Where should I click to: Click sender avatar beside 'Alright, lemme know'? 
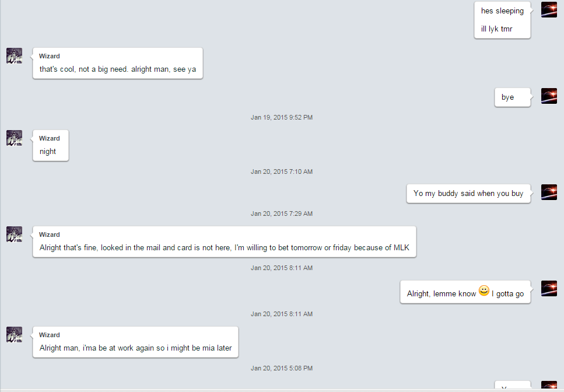(x=549, y=288)
